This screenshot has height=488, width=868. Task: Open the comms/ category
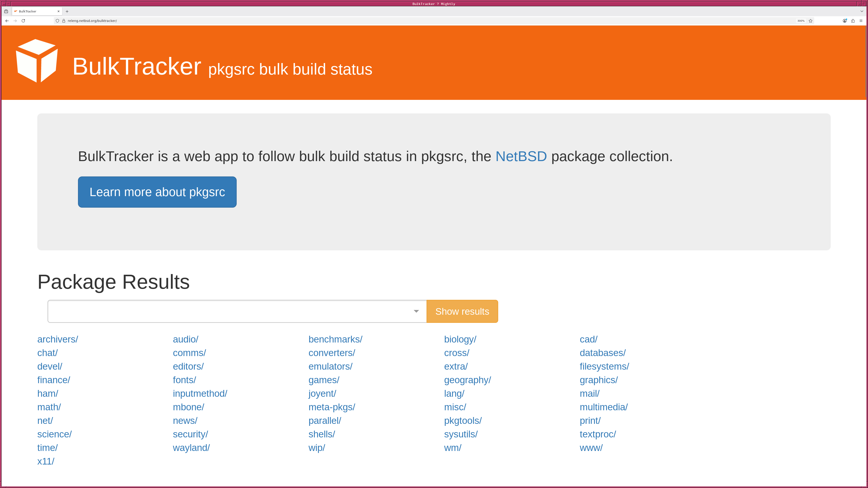pyautogui.click(x=189, y=353)
